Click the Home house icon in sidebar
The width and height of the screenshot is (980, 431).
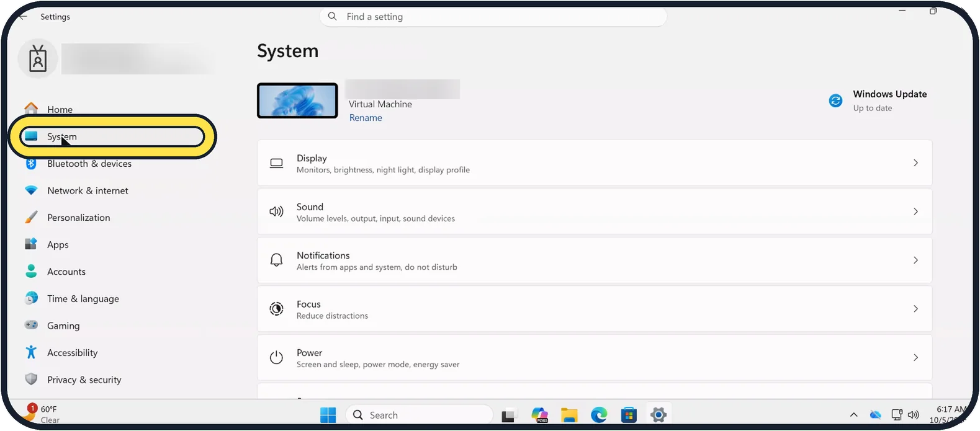click(x=31, y=109)
